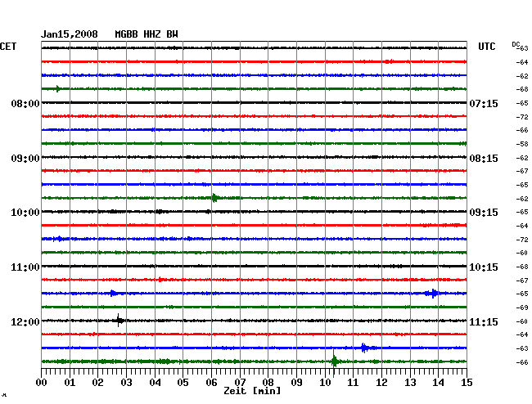The image size is (532, 404).
Task: Select the 09:00 CET time label
Action: pyautogui.click(x=25, y=159)
